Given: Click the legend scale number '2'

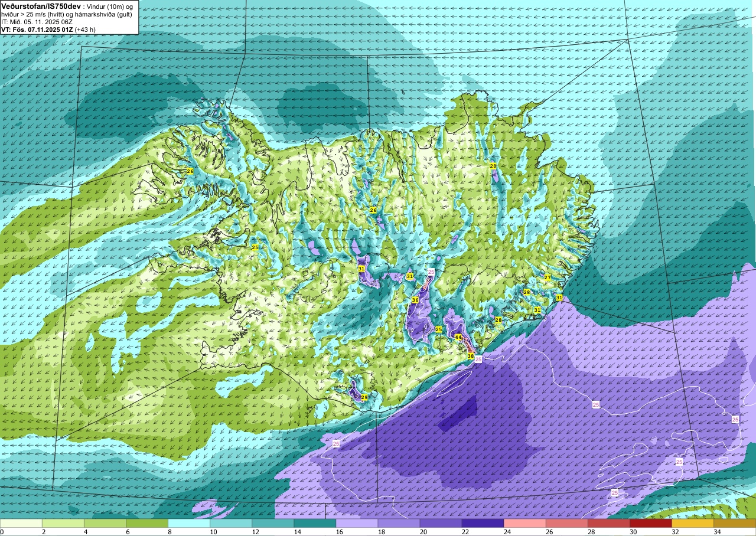Looking at the screenshot, I should [43, 532].
